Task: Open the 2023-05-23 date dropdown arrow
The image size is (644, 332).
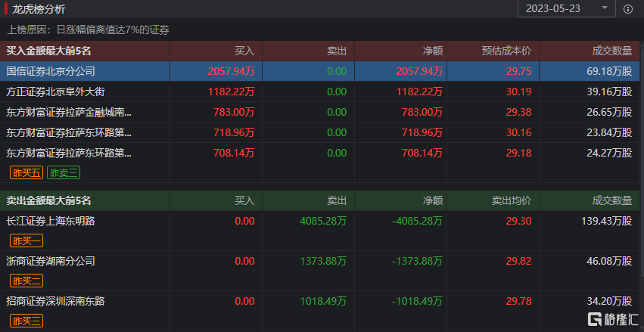Action: click(605, 8)
